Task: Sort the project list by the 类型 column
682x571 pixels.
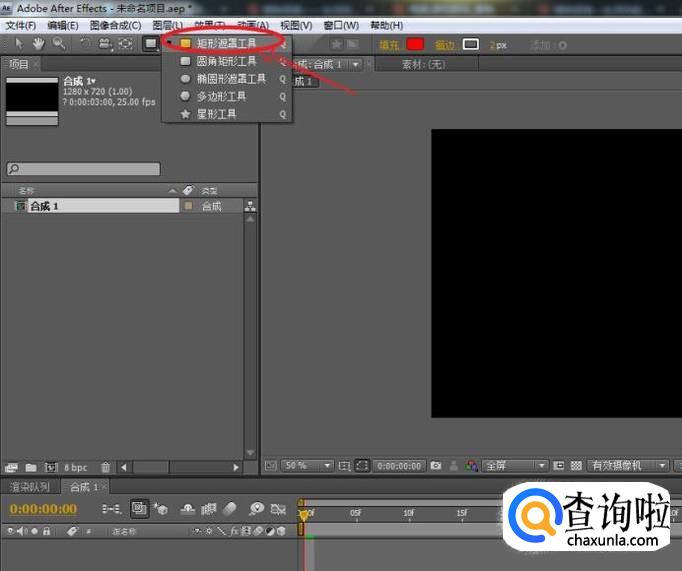Action: (x=209, y=190)
